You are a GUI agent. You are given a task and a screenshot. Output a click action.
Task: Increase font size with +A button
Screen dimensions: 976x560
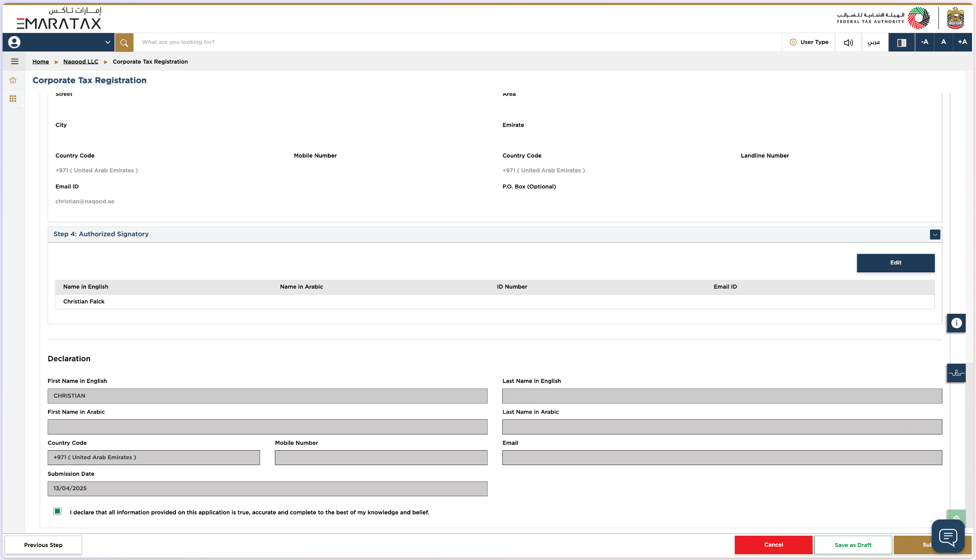click(962, 43)
